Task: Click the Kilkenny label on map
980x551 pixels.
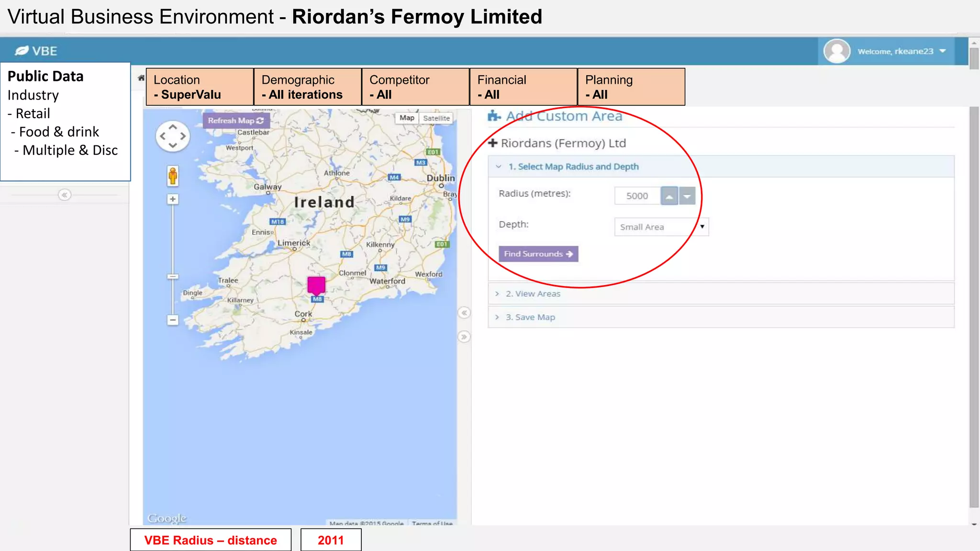Action: pyautogui.click(x=380, y=244)
